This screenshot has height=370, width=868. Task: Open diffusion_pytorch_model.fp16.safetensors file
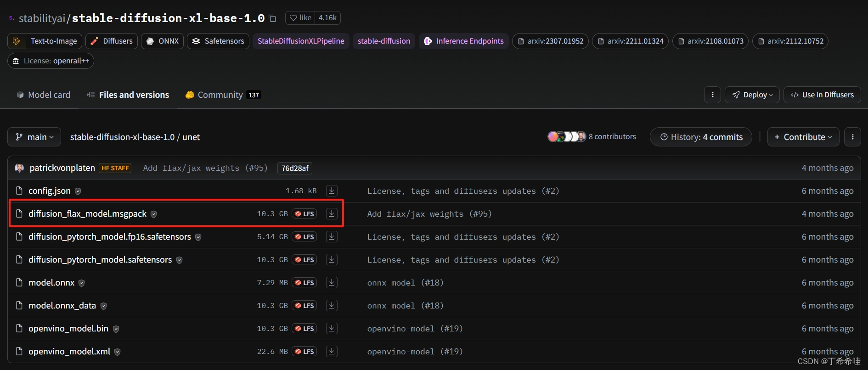[x=110, y=236]
